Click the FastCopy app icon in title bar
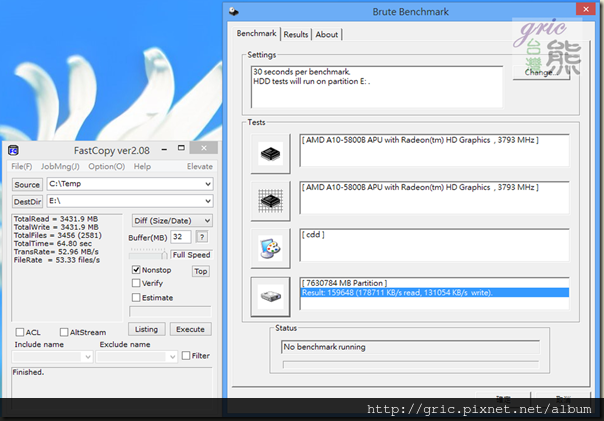This screenshot has width=604, height=421. point(13,150)
